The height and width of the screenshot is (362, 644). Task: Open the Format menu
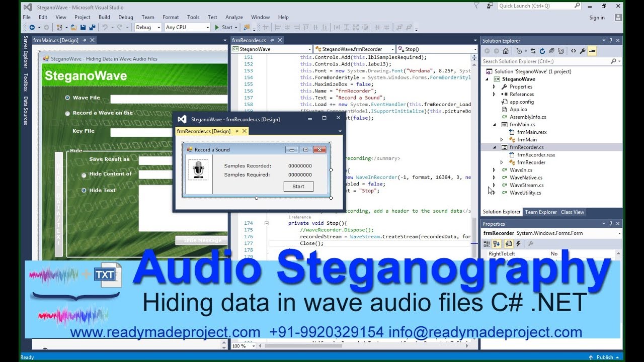(x=171, y=17)
